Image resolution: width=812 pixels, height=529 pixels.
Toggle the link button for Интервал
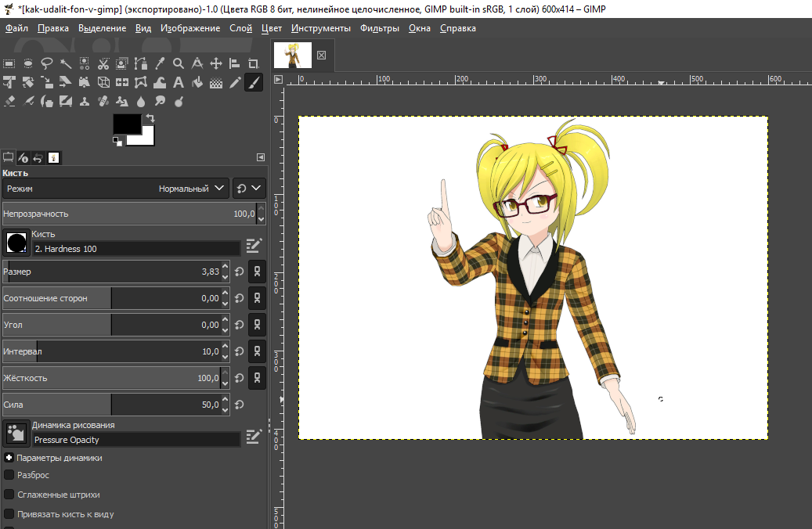(257, 351)
